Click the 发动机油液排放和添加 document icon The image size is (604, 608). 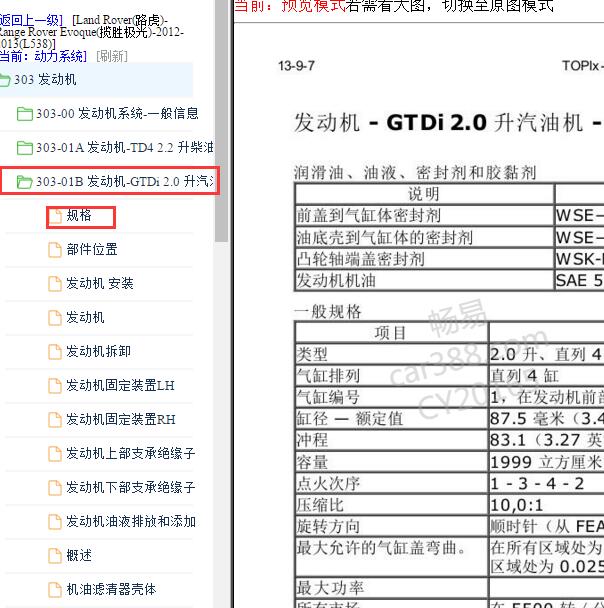(55, 522)
